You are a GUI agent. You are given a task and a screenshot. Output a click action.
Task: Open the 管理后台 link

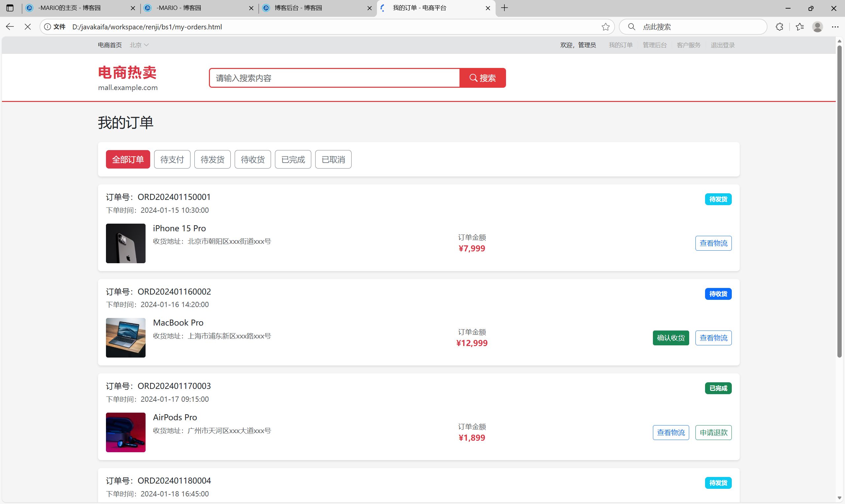pyautogui.click(x=655, y=45)
